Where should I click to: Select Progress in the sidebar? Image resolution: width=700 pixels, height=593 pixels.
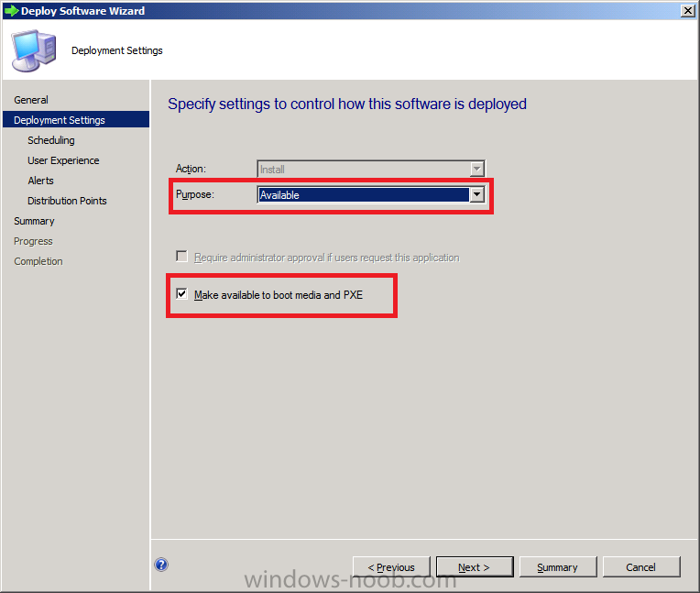(x=33, y=241)
